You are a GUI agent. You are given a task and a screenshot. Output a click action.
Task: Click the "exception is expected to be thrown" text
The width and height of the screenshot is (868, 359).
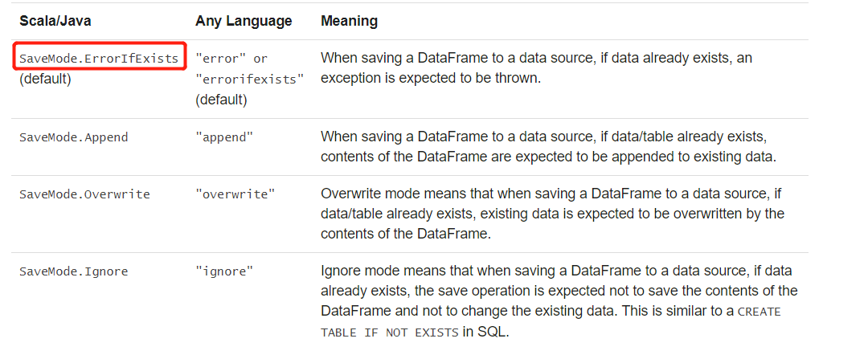(431, 78)
